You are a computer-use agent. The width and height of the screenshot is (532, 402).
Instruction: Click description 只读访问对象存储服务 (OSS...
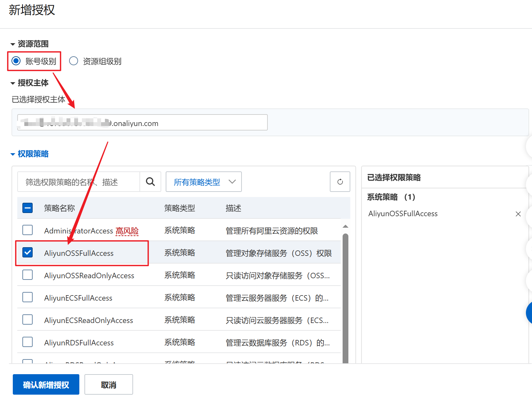pos(278,276)
